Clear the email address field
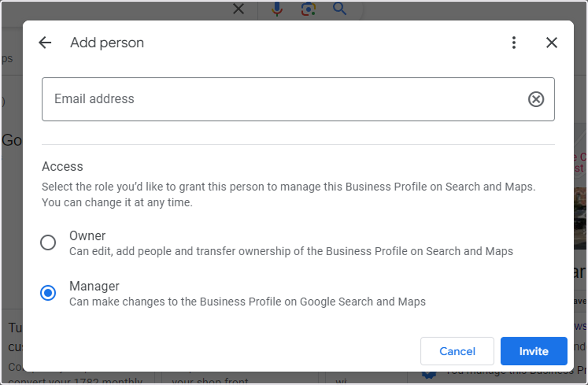The height and width of the screenshot is (385, 588). pos(536,99)
